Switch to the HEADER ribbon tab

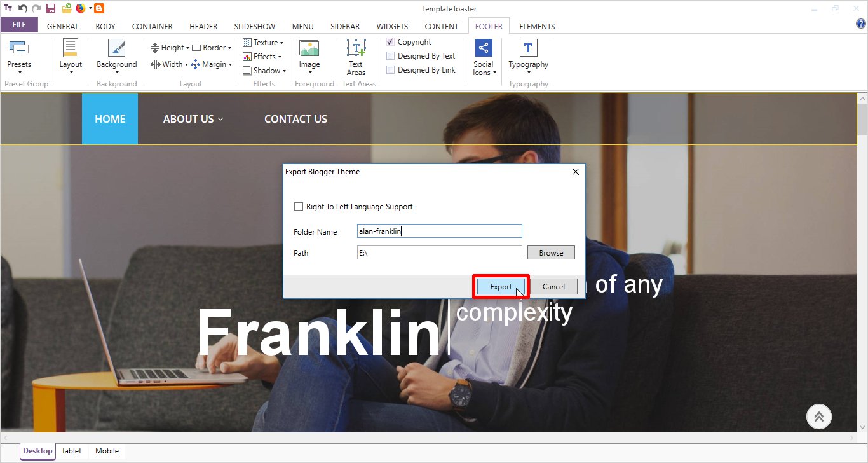pyautogui.click(x=203, y=27)
